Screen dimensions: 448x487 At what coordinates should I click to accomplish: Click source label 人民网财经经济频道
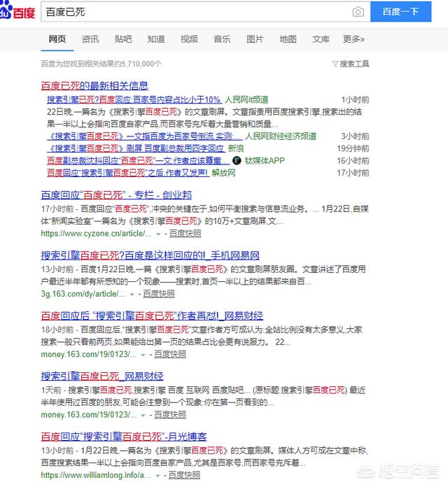(281, 136)
